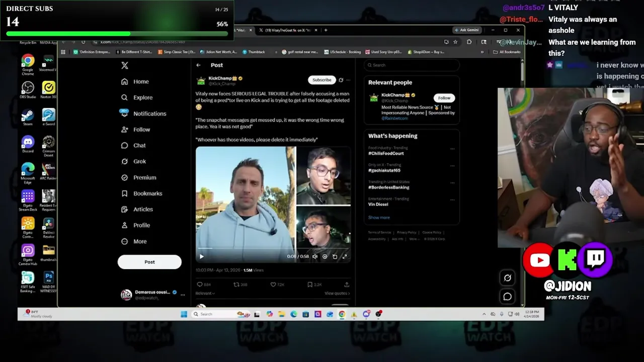This screenshot has height=362, width=644.
Task: Open Home in the X sidebar
Action: (135, 81)
